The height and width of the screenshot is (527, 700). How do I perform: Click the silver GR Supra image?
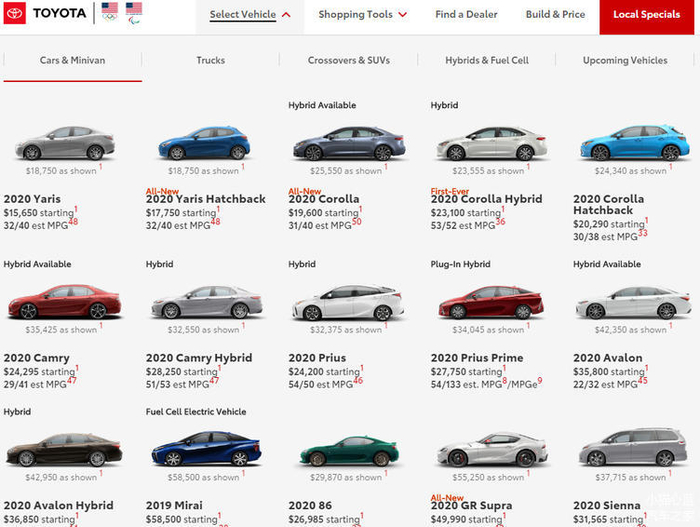pos(492,449)
